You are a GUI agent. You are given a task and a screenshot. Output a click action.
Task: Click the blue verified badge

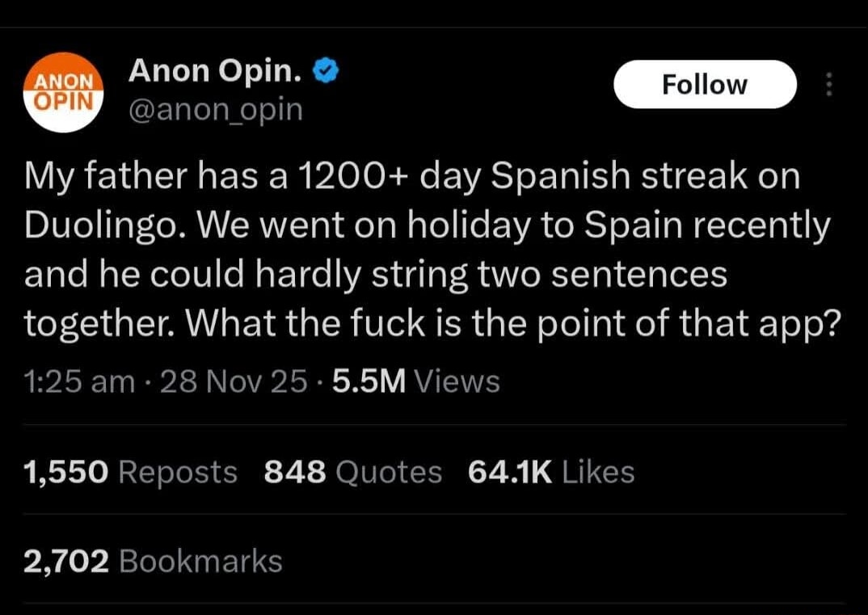coord(326,74)
